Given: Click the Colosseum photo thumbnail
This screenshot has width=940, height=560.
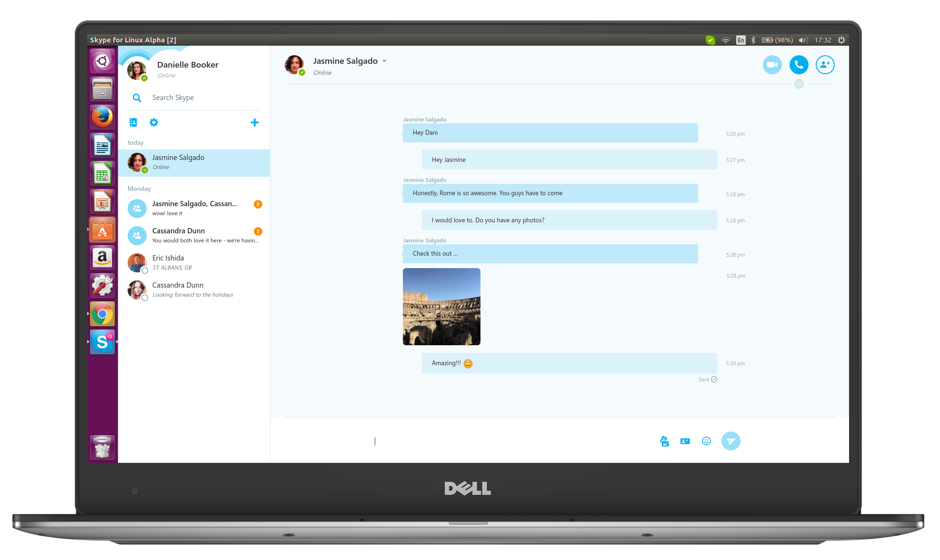Looking at the screenshot, I should pyautogui.click(x=441, y=306).
